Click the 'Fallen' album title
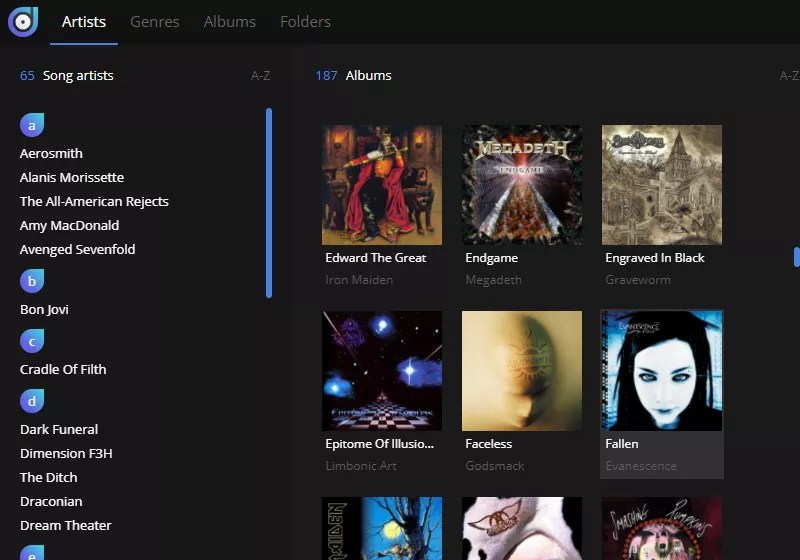Screen dimensions: 800x560 coord(621,444)
